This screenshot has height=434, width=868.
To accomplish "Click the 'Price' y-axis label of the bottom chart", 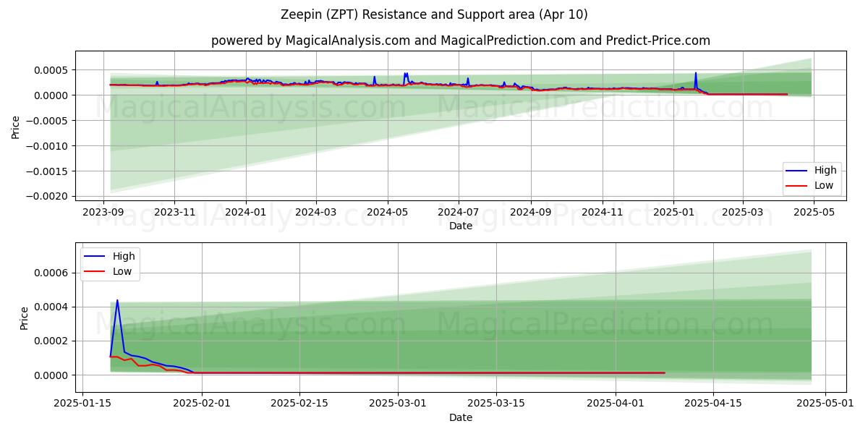I will (24, 318).
